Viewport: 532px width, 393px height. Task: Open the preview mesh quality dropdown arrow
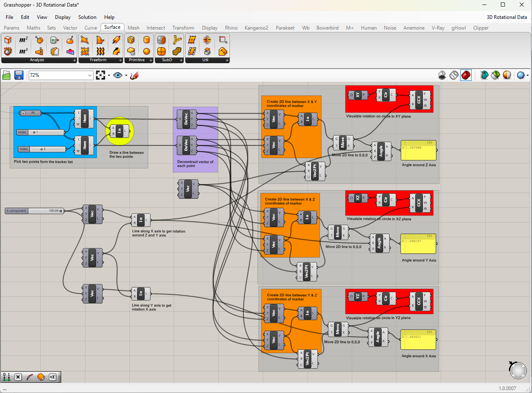[527, 75]
